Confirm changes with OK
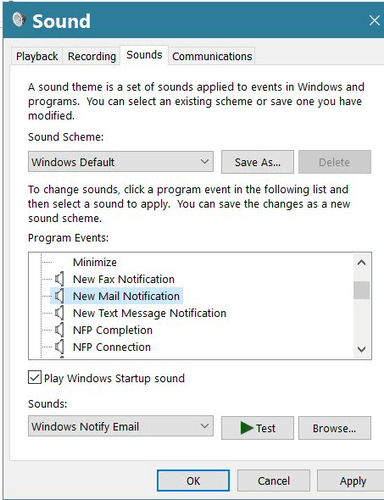This screenshot has height=500, width=384. point(193,481)
